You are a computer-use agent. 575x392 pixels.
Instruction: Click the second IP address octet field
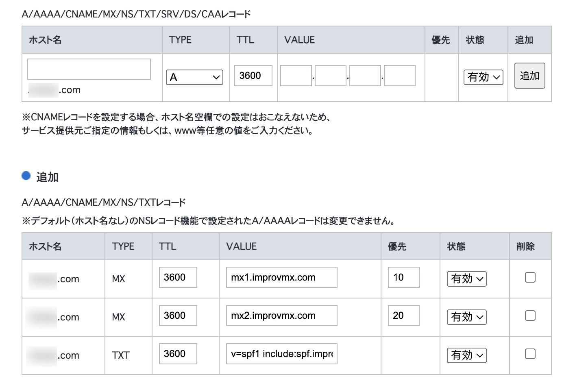[330, 76]
